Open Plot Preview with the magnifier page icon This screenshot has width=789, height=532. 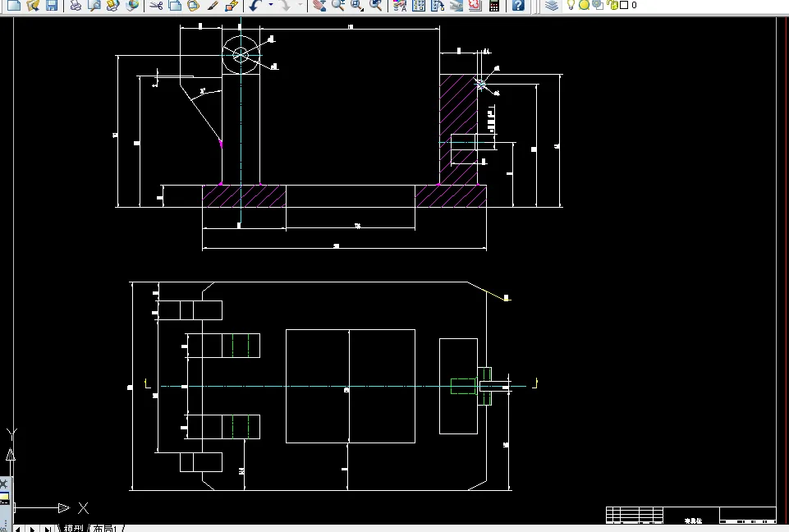pos(94,6)
